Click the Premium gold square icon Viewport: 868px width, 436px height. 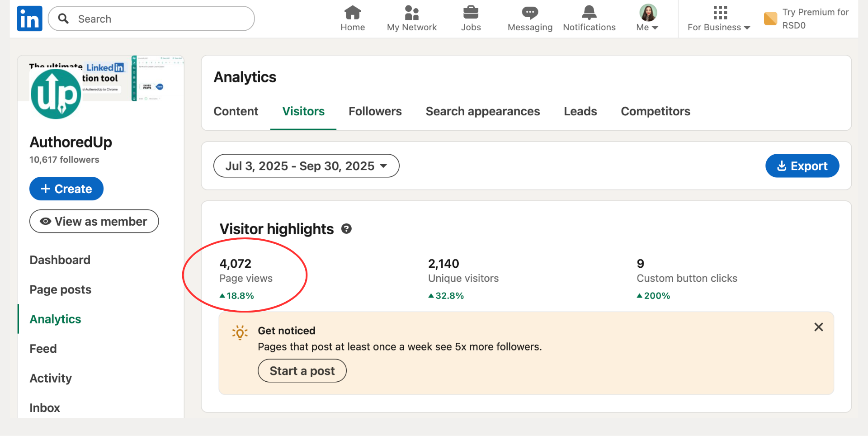pos(770,19)
